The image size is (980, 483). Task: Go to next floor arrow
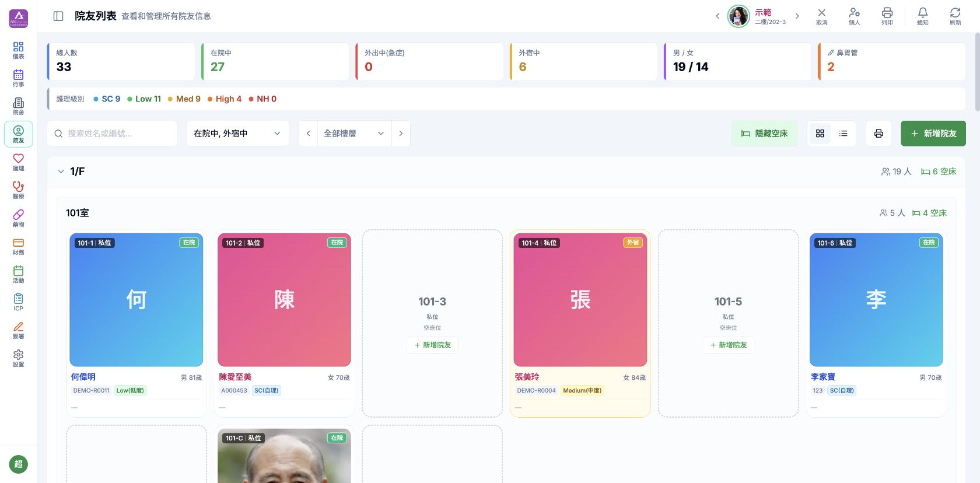tap(401, 134)
